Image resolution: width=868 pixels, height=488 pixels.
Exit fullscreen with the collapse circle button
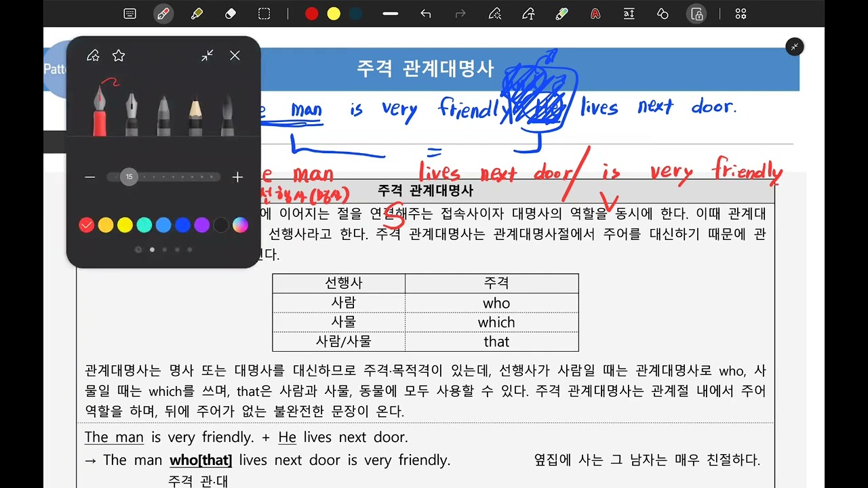click(794, 47)
